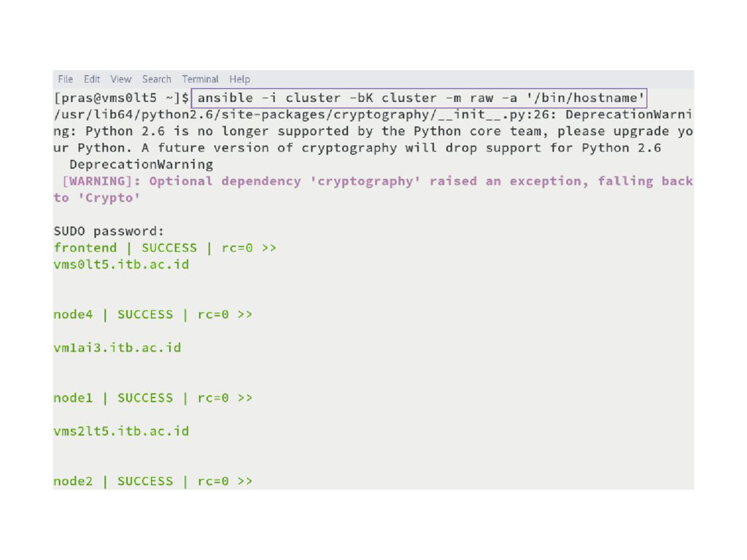Open the Terminal menu
The image size is (747, 560).
pos(200,79)
